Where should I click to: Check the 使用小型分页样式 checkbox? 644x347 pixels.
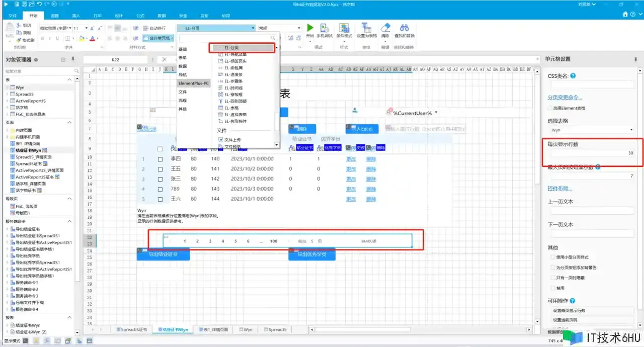coord(553,257)
